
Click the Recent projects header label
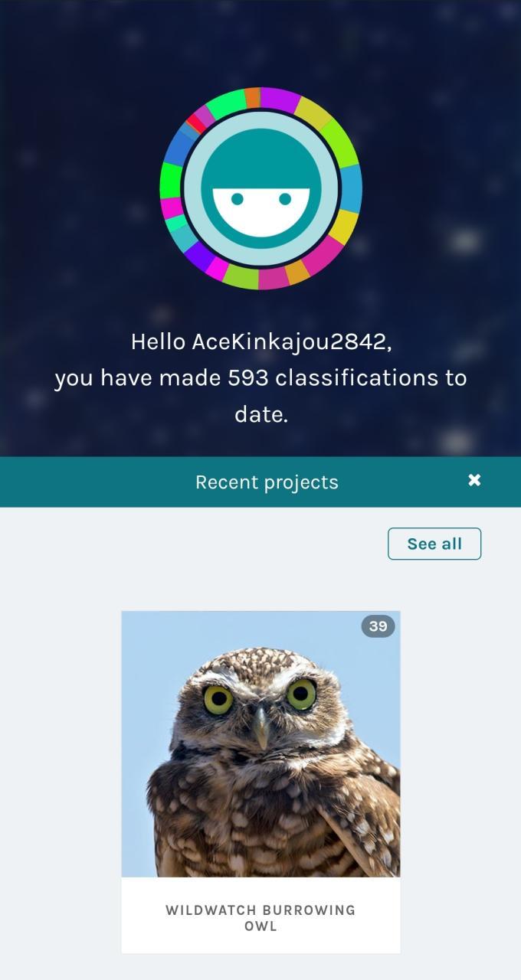click(x=267, y=482)
